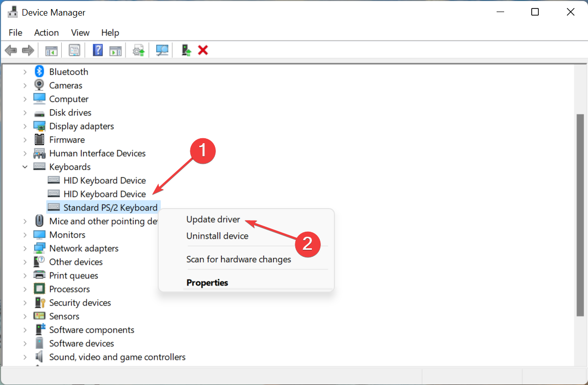Expand the Monitors category chevron
This screenshot has height=385, width=588.
coord(25,235)
